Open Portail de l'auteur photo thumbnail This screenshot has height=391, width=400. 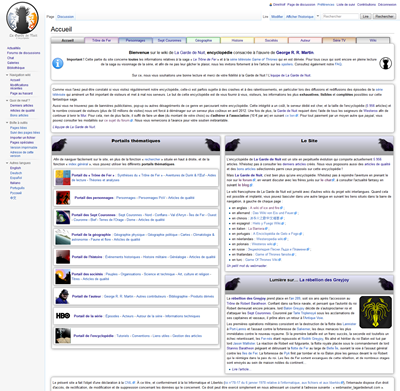pos(62,296)
